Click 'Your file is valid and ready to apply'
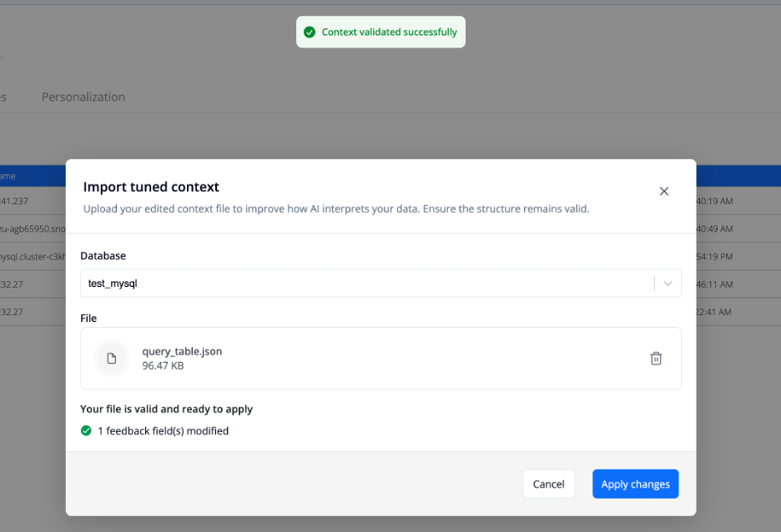The height and width of the screenshot is (532, 781). [166, 409]
